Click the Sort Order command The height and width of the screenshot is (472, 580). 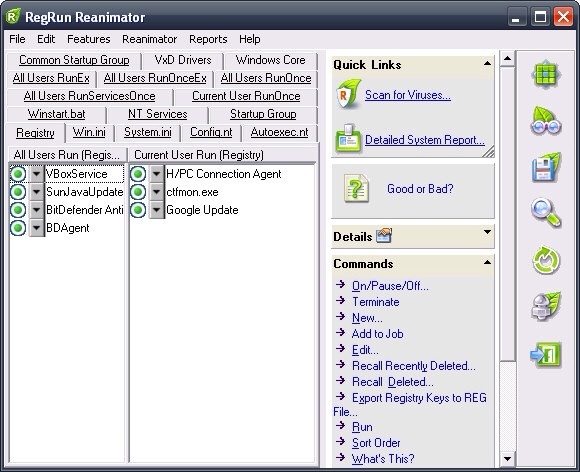coord(376,443)
